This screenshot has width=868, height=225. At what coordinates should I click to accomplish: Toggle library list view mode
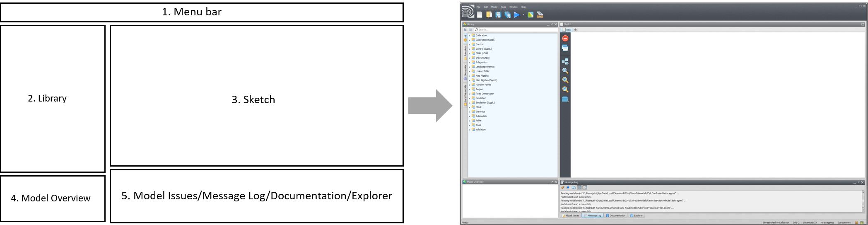471,30
